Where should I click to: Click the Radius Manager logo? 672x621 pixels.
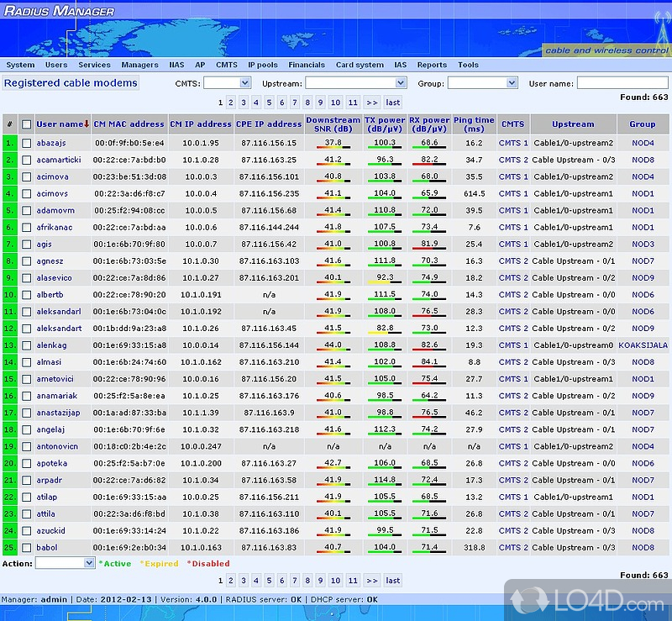[x=59, y=11]
